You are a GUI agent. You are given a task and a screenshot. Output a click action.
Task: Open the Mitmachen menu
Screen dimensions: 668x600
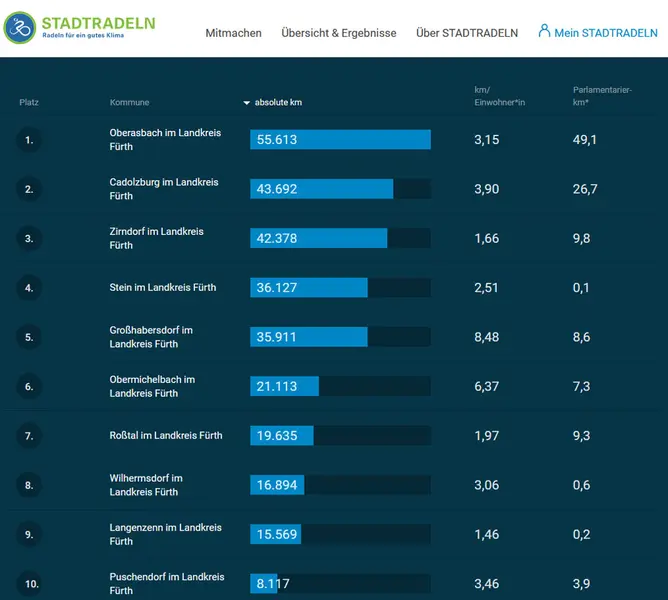[x=233, y=33]
